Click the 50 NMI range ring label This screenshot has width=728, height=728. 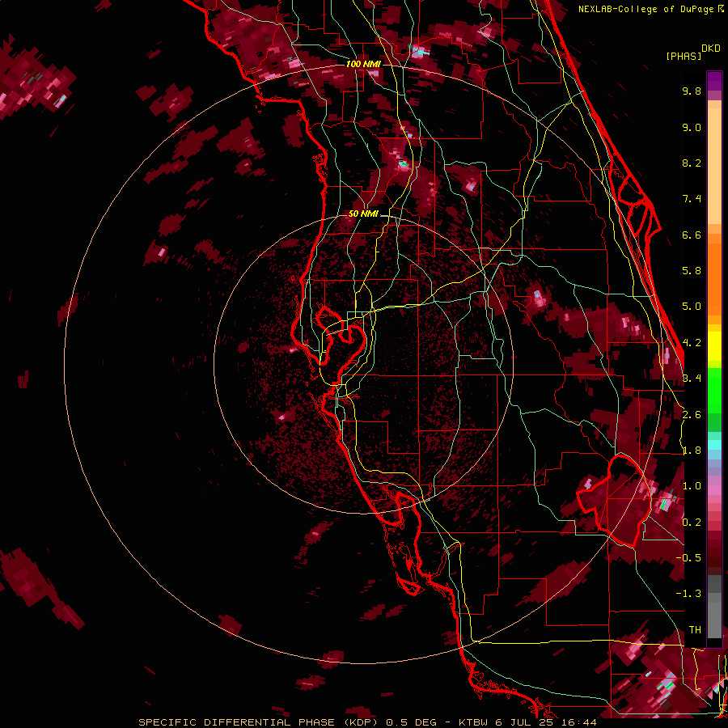(x=363, y=214)
